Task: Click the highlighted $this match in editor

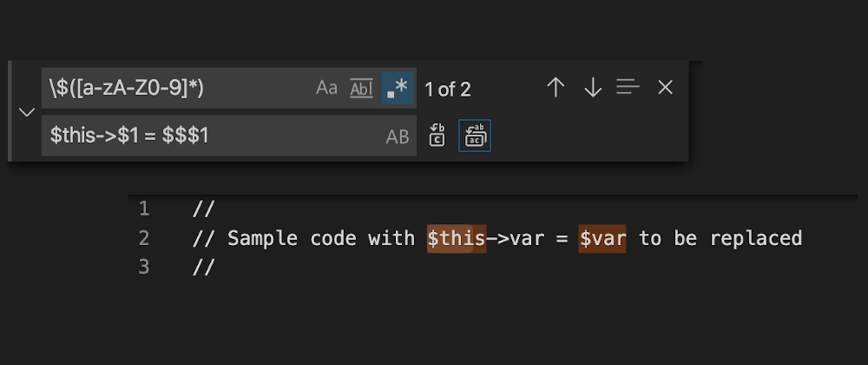Action: [x=457, y=239]
